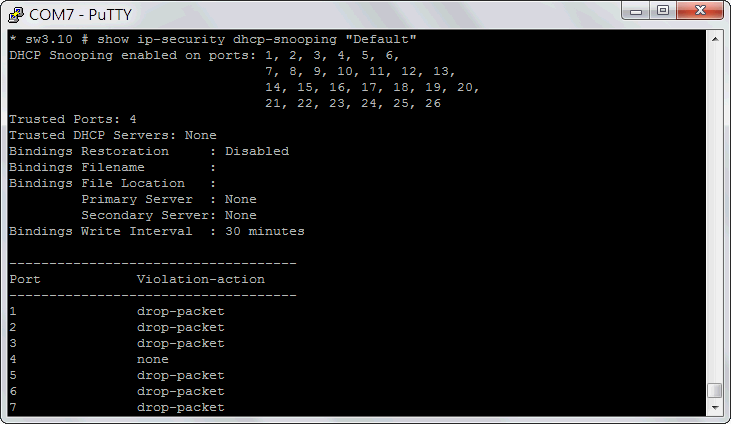Maximize the COM7 PuTTY window
The width and height of the screenshot is (731, 424).
662,11
